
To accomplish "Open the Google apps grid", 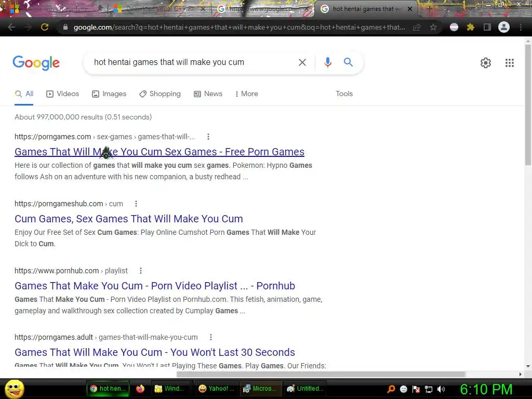I will pos(509,63).
